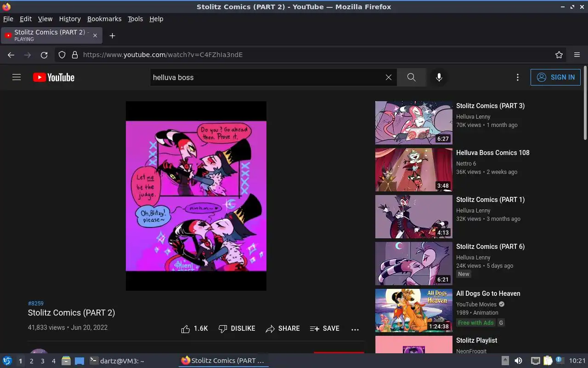The image size is (588, 368).
Task: Dislike the video with thumbs-down icon
Action: coord(223,329)
